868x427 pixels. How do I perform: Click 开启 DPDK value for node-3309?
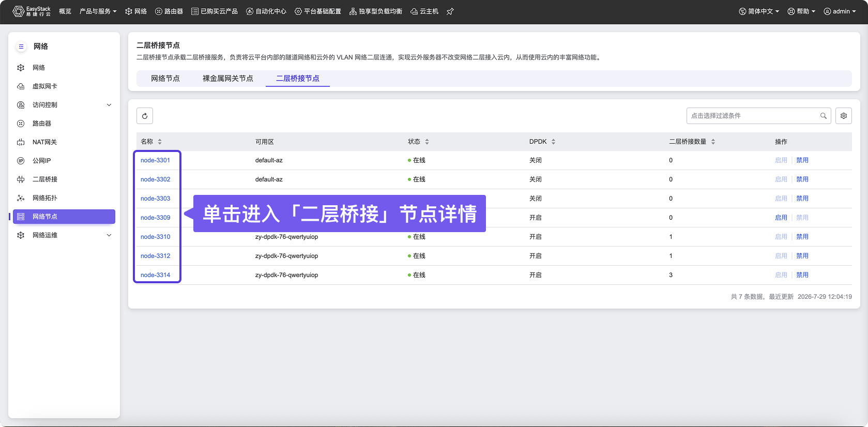536,218
